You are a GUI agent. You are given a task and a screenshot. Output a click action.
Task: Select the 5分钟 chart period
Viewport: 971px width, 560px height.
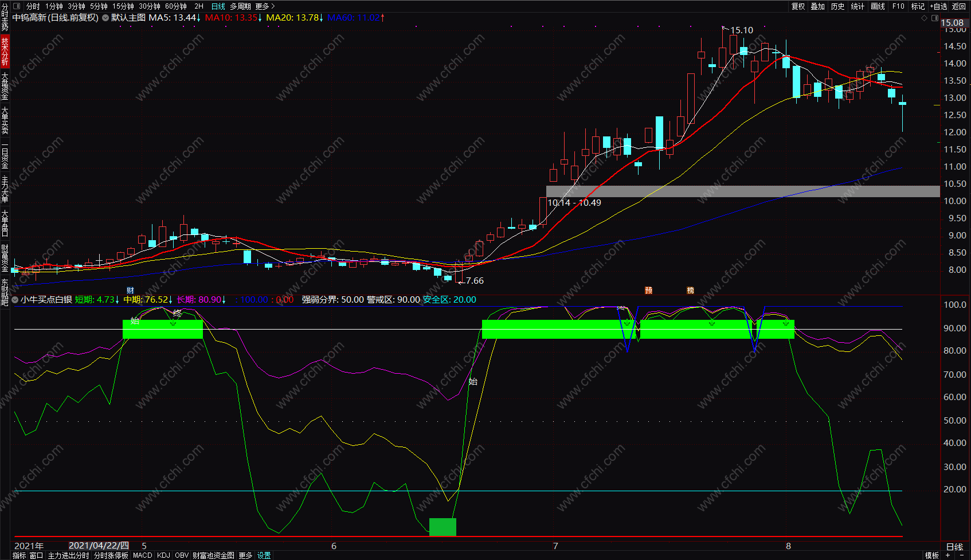pos(99,6)
